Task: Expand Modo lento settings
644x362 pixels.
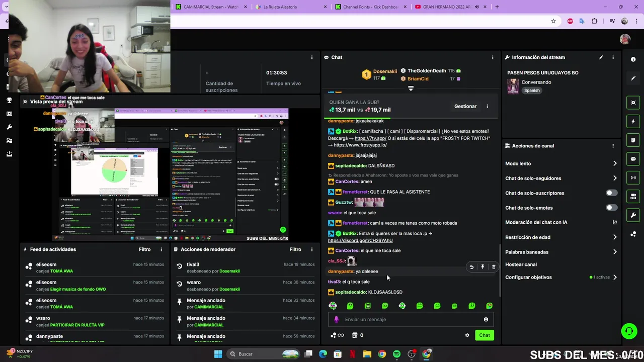Action: tap(615, 163)
